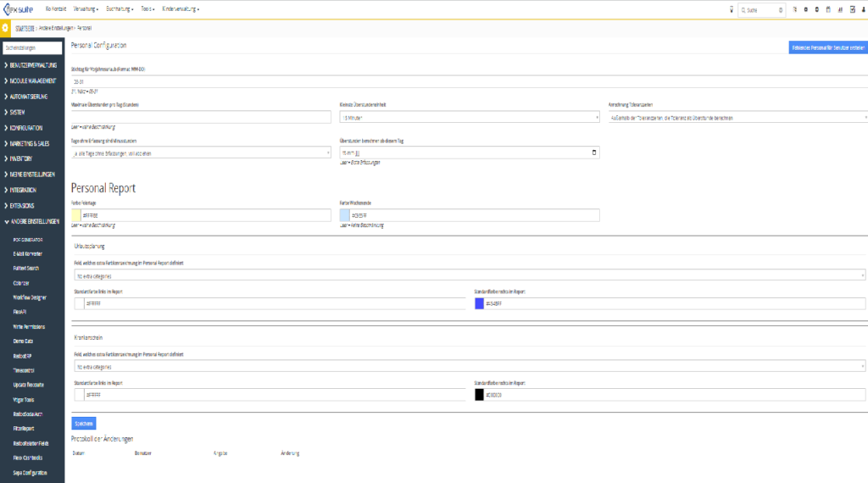Open Timecontrol settings

coord(24,370)
